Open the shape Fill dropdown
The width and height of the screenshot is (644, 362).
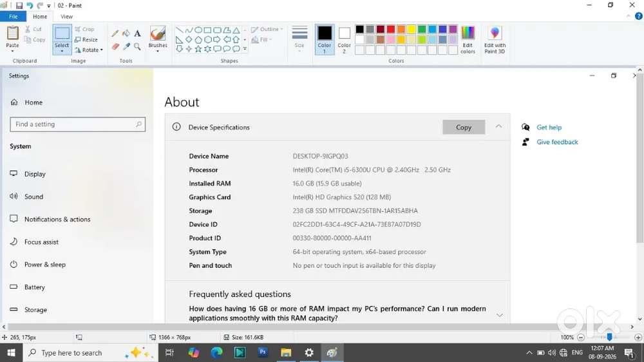(262, 40)
